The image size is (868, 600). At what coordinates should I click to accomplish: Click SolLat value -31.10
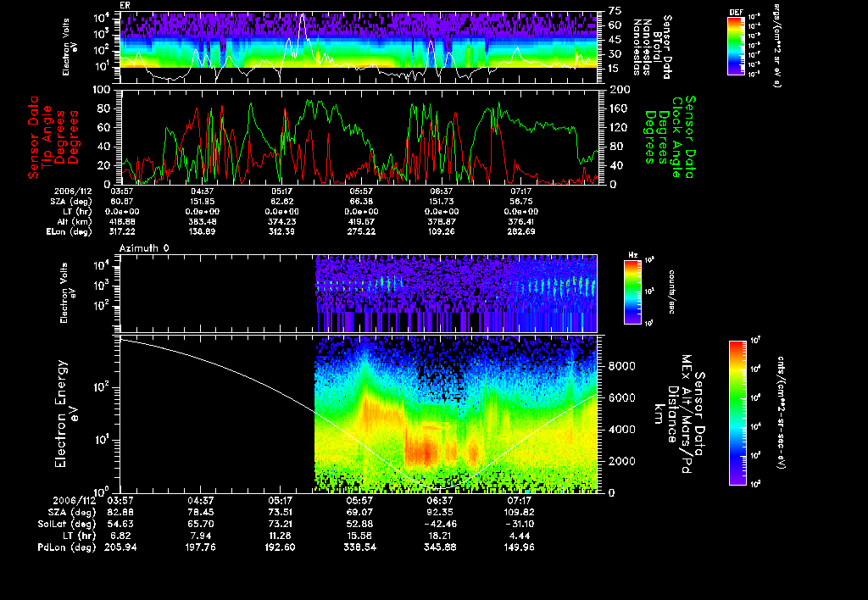click(x=519, y=524)
